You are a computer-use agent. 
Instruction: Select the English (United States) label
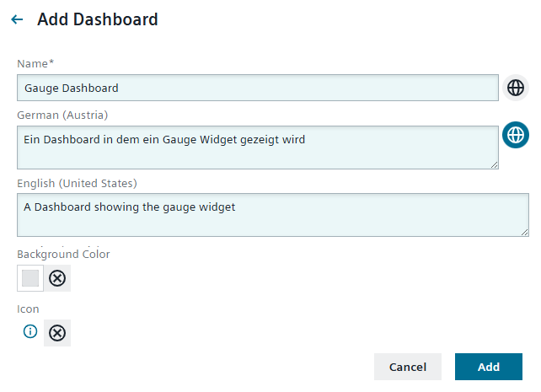point(77,183)
